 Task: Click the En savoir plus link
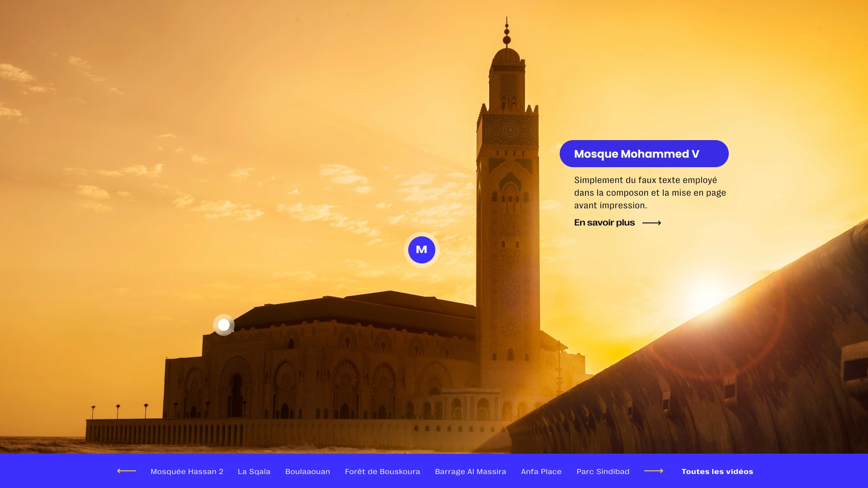604,223
